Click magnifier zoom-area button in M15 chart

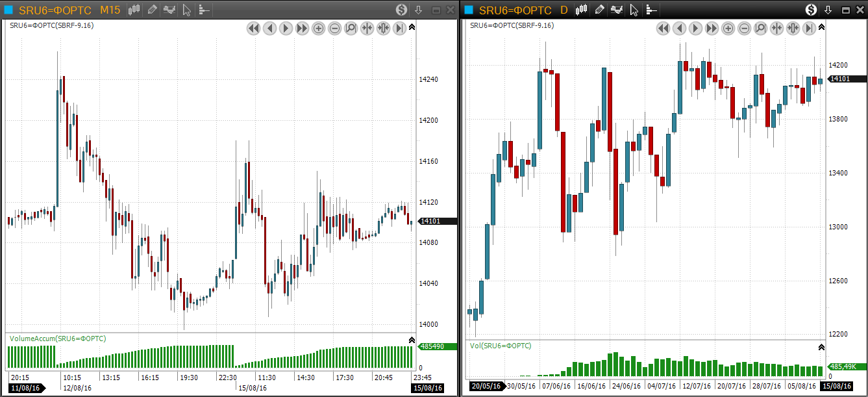[x=351, y=29]
